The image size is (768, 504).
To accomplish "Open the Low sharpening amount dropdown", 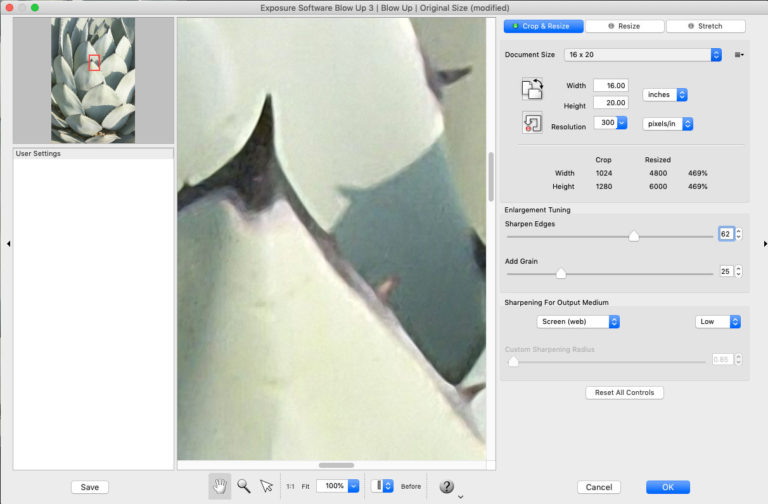I will pyautogui.click(x=718, y=321).
